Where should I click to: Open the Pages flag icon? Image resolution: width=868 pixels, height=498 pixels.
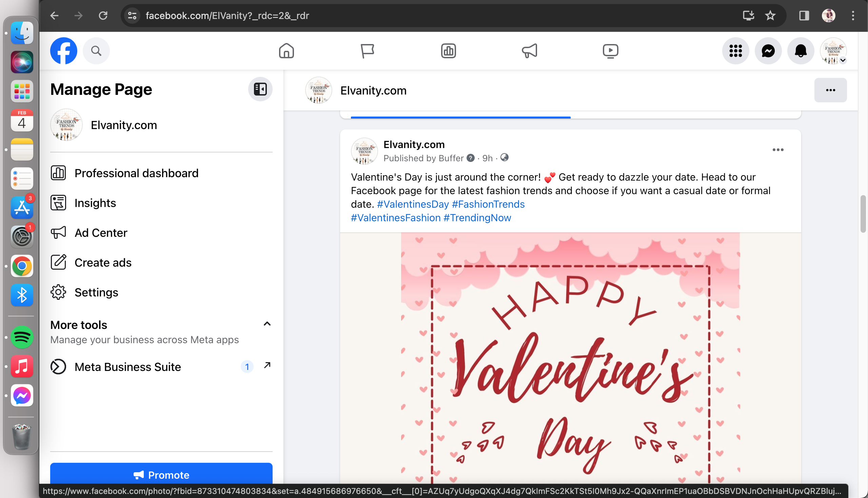(367, 51)
